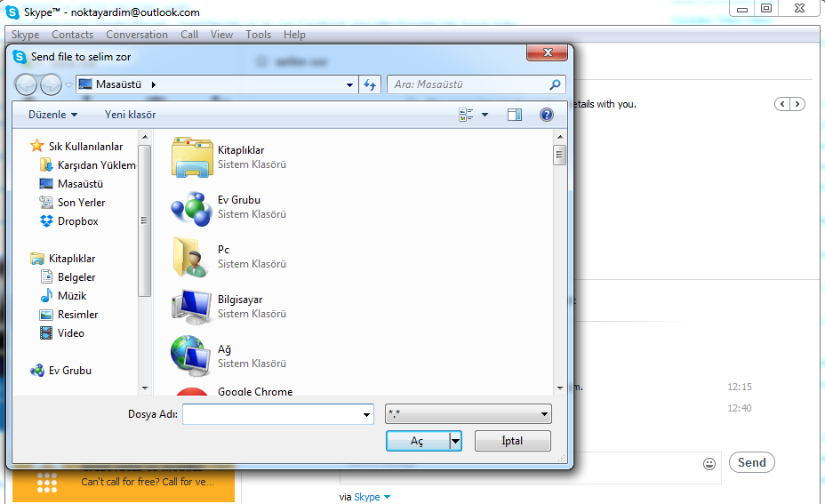This screenshot has height=504, width=825.
Task: Open the Aç button split arrow
Action: pos(456,441)
